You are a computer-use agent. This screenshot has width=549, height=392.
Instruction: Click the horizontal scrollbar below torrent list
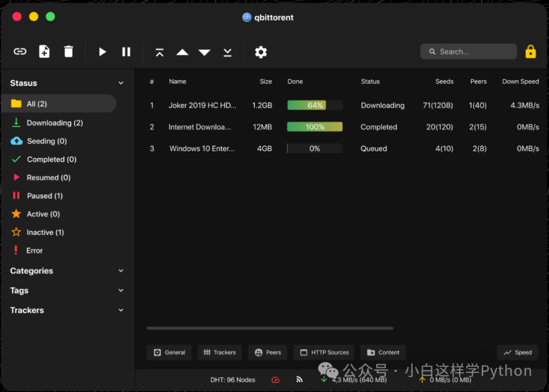(270, 328)
